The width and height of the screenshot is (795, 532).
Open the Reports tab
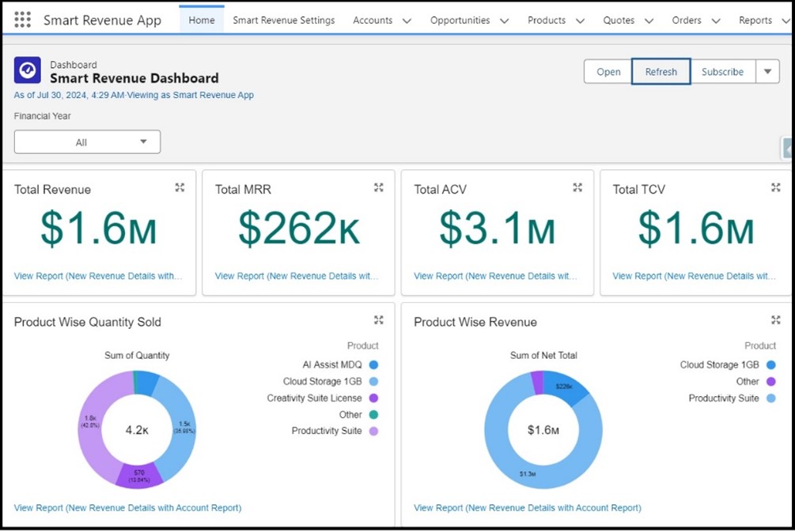755,21
